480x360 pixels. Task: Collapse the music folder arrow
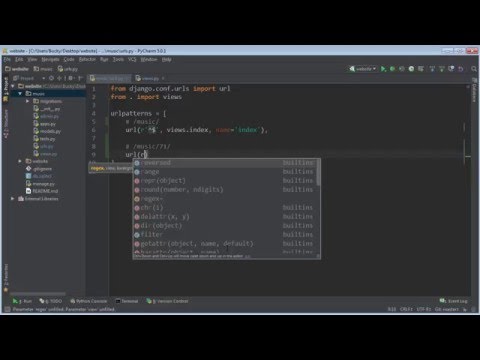click(x=20, y=94)
